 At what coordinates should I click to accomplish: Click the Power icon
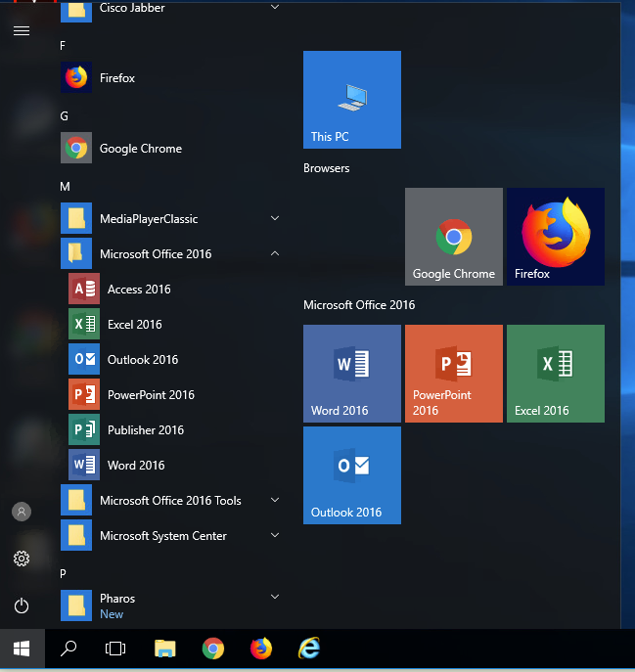[22, 606]
